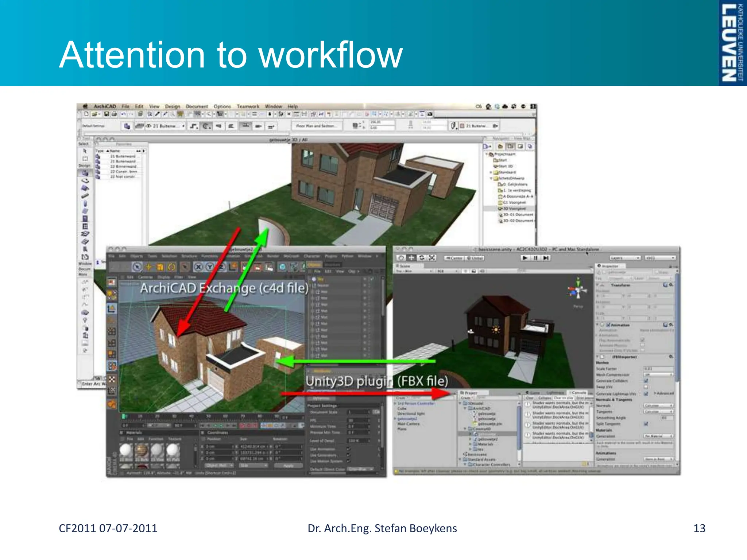Click Cinema 4D coordinates Apply button
The width and height of the screenshot is (747, 560).
coord(288,466)
